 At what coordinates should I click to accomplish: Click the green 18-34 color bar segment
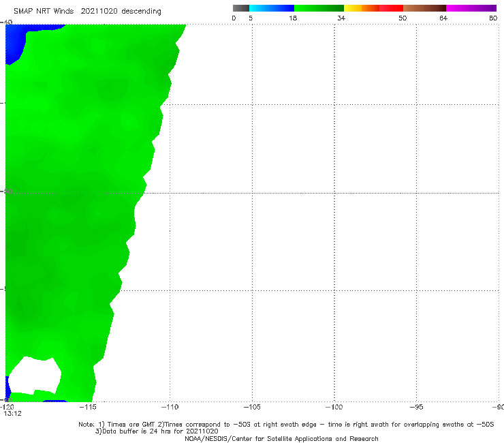319,8
